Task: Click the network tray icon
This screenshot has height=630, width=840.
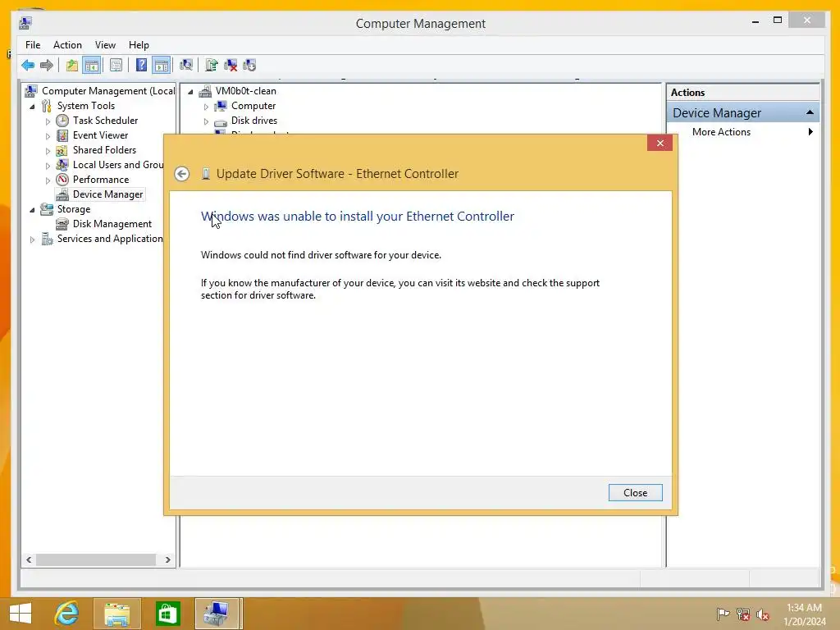Action: click(x=742, y=614)
